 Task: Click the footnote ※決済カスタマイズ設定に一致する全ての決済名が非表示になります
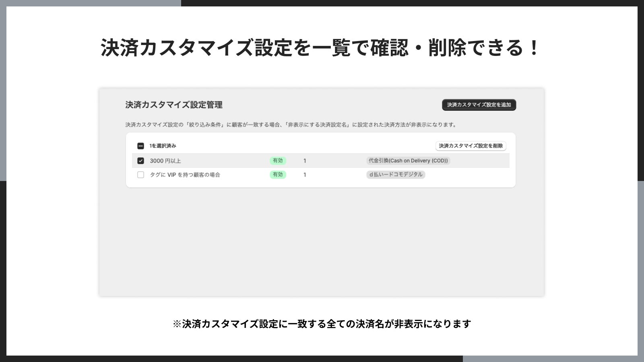(x=322, y=324)
